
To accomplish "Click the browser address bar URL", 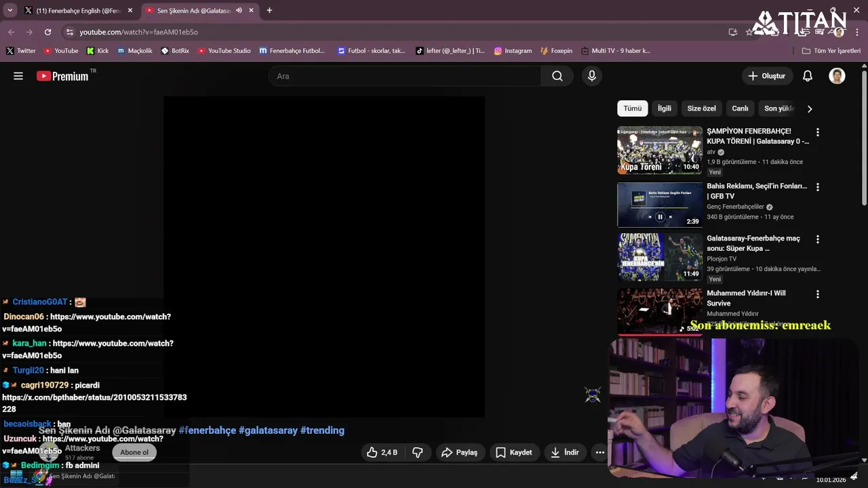I will tap(138, 32).
